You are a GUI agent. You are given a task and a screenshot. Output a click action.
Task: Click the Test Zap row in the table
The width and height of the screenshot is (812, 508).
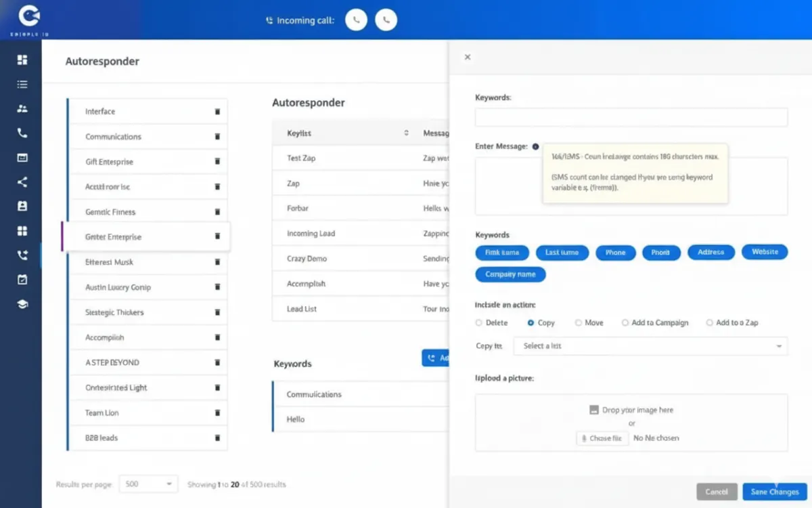[x=361, y=158]
